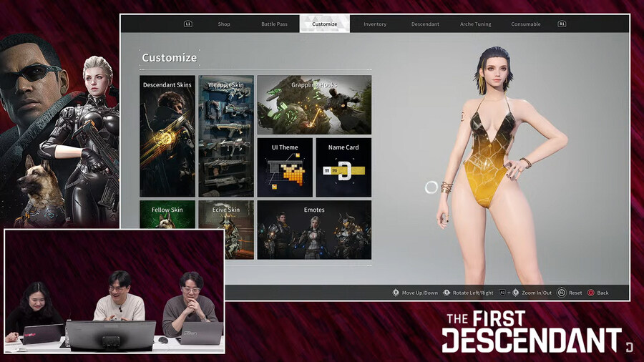Image resolution: width=644 pixels, height=362 pixels.
Task: Select the Weapon Skin category tile
Action: pos(226,136)
